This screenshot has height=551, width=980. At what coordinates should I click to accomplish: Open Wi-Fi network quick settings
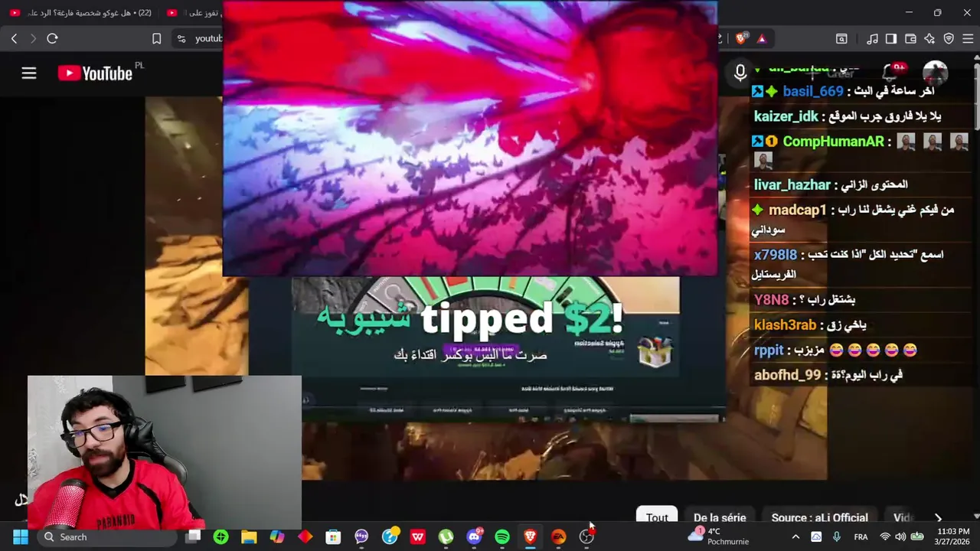tap(885, 536)
